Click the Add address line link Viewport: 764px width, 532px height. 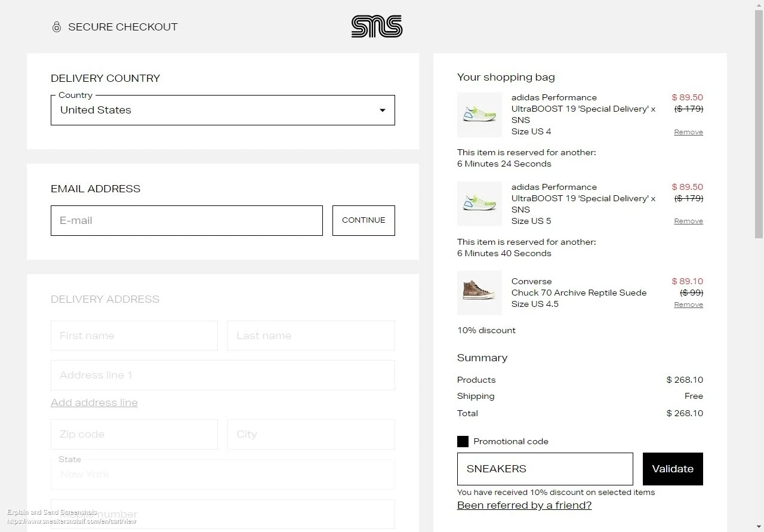click(x=94, y=402)
